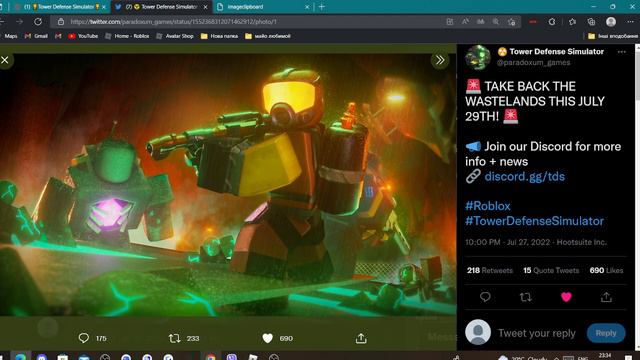The image size is (640, 360).
Task: Click the white heart icon under the photo
Action: [x=267, y=338]
